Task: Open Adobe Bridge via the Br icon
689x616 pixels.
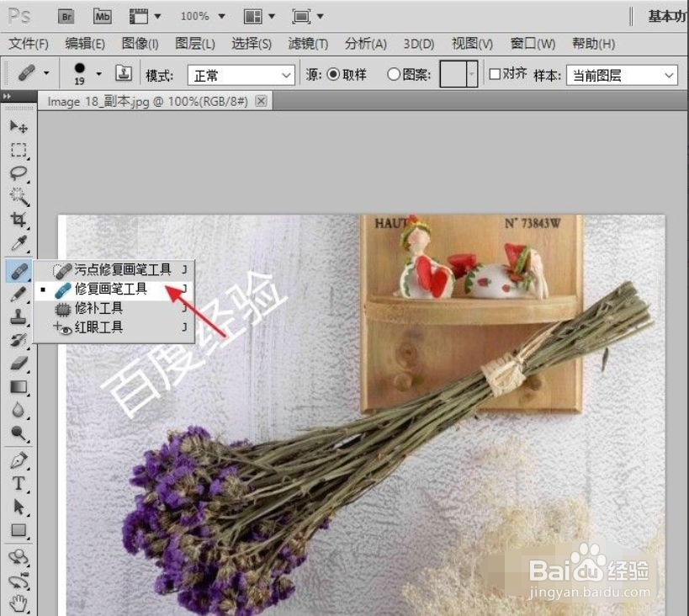Action: click(x=65, y=15)
